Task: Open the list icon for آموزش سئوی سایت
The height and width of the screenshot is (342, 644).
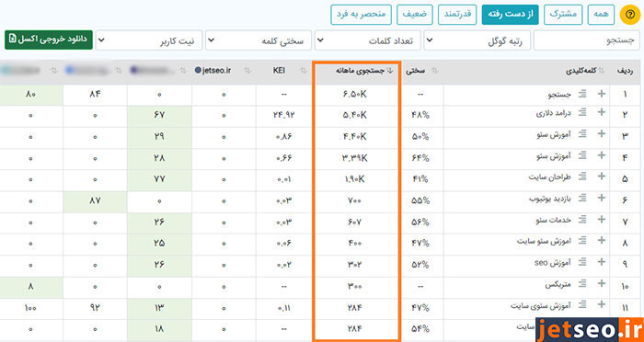Action: (582, 304)
